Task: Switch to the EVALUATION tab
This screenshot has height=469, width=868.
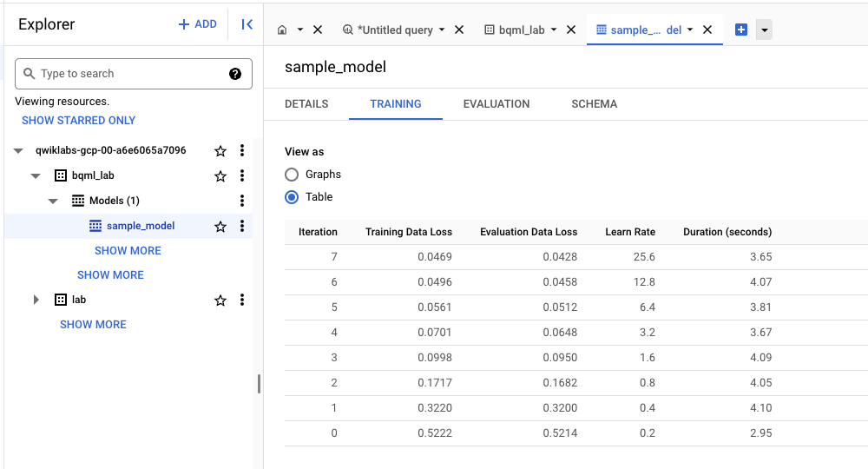Action: coord(496,104)
